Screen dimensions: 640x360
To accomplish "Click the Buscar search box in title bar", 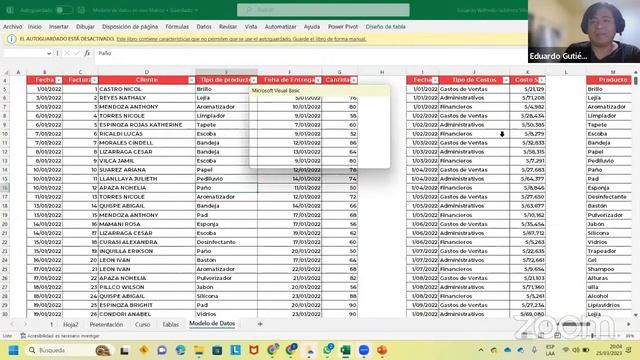I will (x=323, y=10).
